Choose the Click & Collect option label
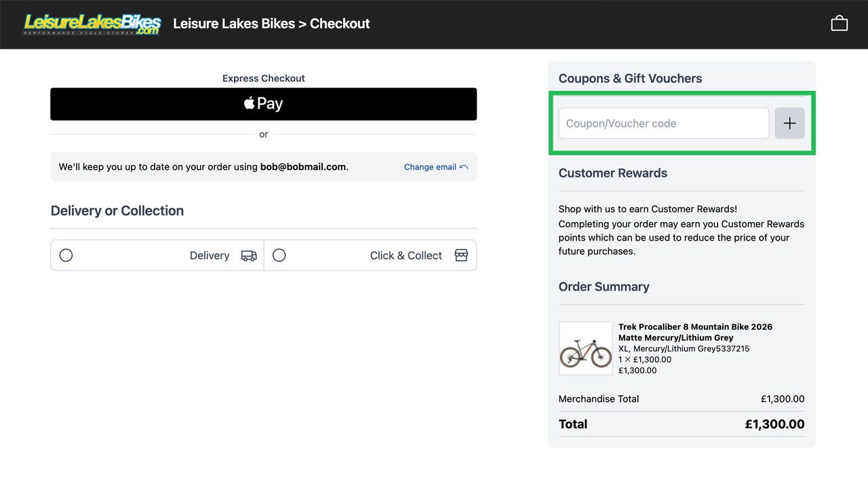The height and width of the screenshot is (488, 868). [406, 256]
